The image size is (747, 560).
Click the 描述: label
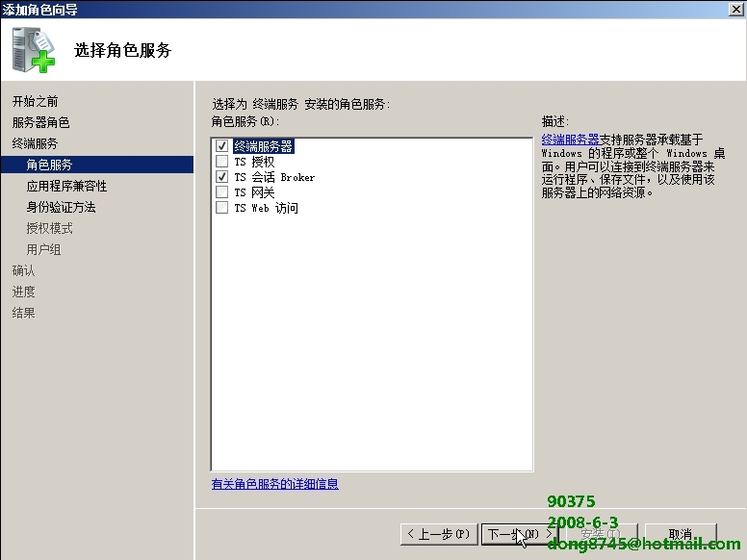pos(555,121)
